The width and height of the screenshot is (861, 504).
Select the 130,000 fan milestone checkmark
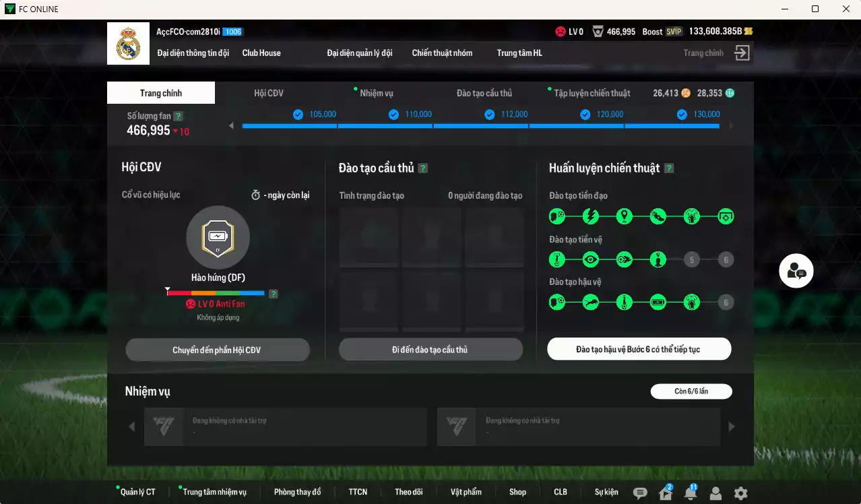coord(682,115)
